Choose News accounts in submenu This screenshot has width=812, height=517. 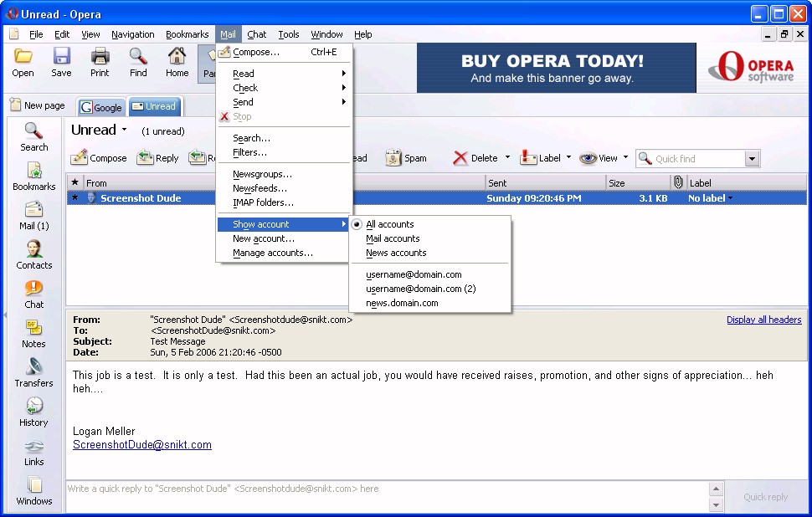[396, 253]
